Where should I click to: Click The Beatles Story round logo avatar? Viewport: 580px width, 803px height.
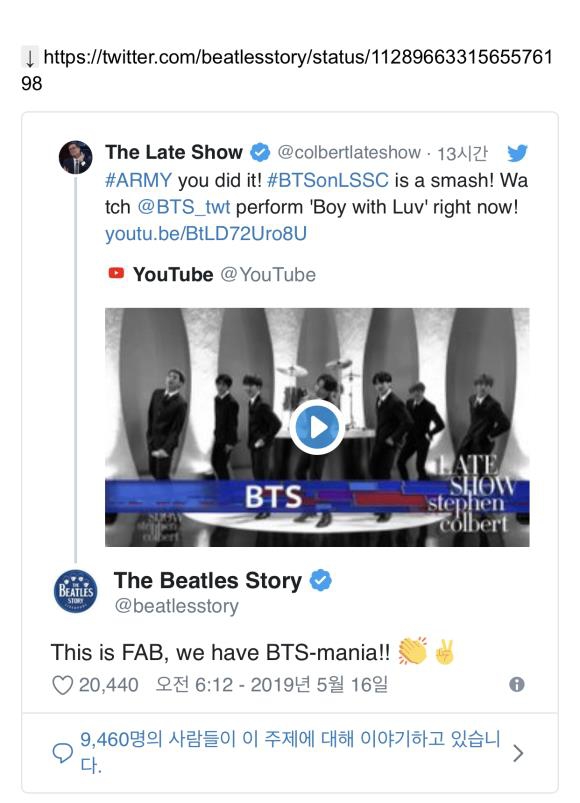pyautogui.click(x=75, y=590)
